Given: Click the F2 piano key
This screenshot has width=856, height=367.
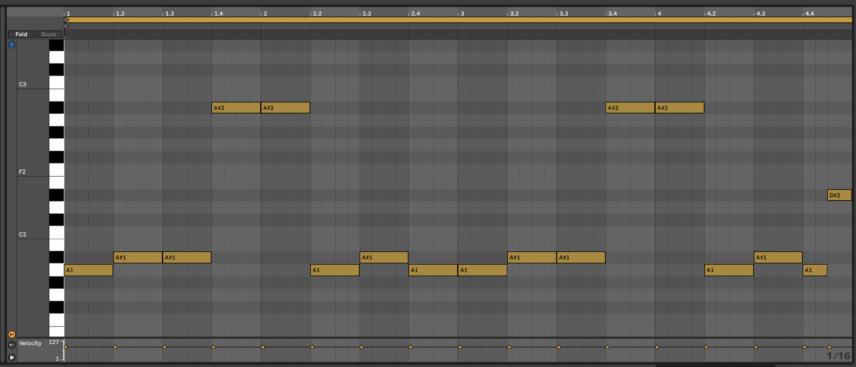Looking at the screenshot, I should pos(56,170).
